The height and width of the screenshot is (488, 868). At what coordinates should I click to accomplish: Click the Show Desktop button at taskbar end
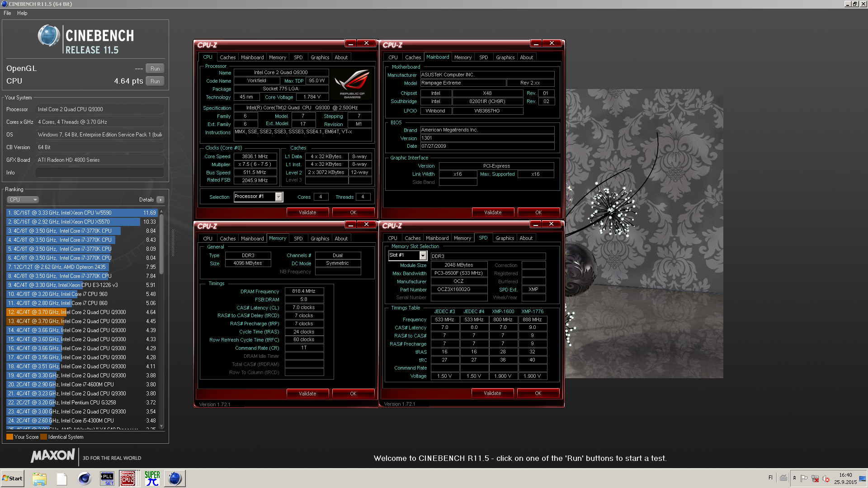863,479
